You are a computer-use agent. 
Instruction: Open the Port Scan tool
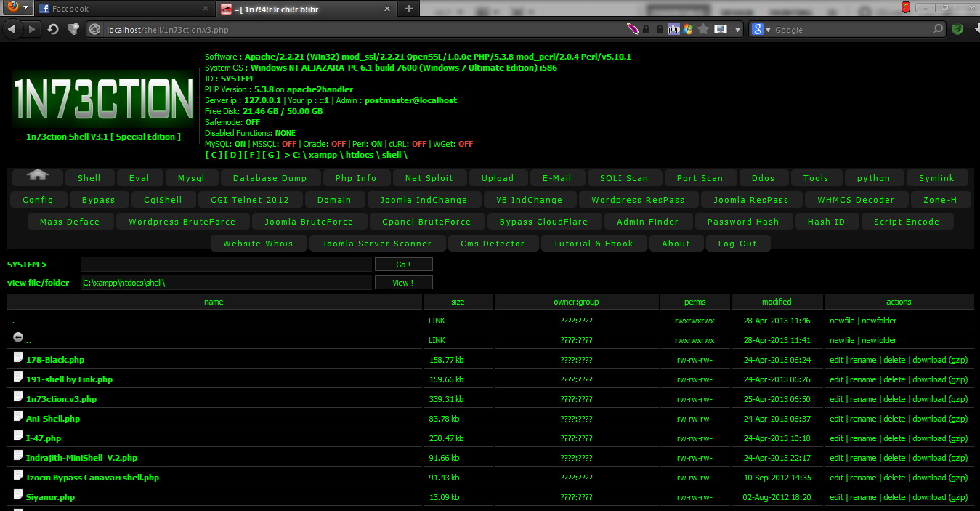(700, 177)
